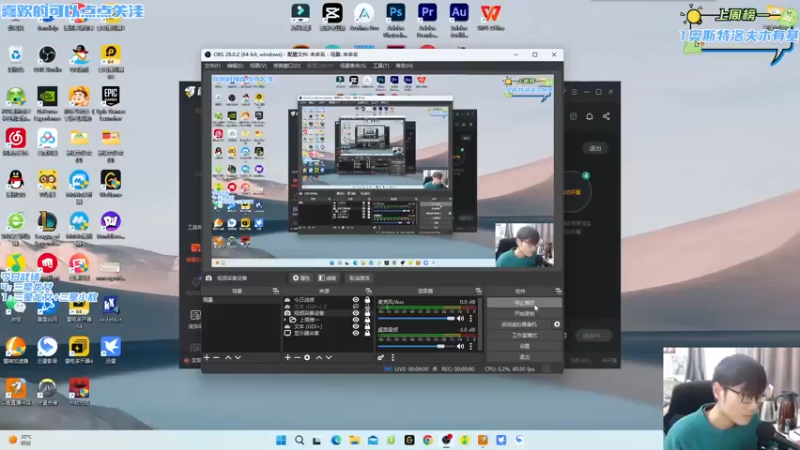Toggle visibility eye of 上周榜一 group
Viewport: 800px width, 450px height.
tap(356, 320)
